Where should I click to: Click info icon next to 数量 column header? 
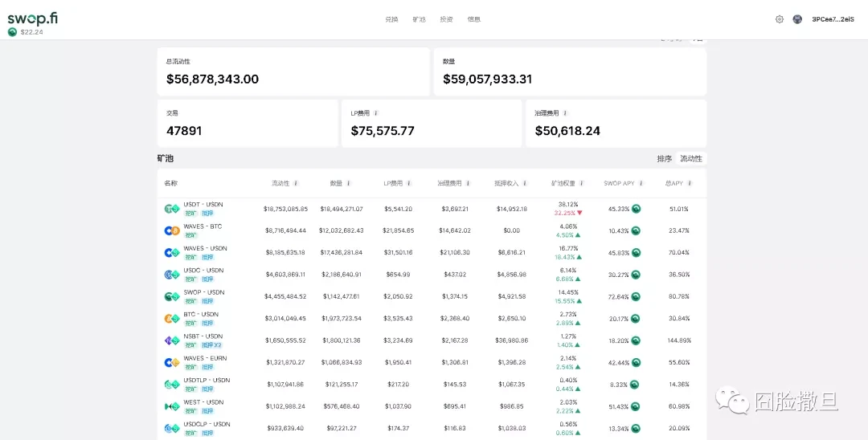(x=348, y=183)
